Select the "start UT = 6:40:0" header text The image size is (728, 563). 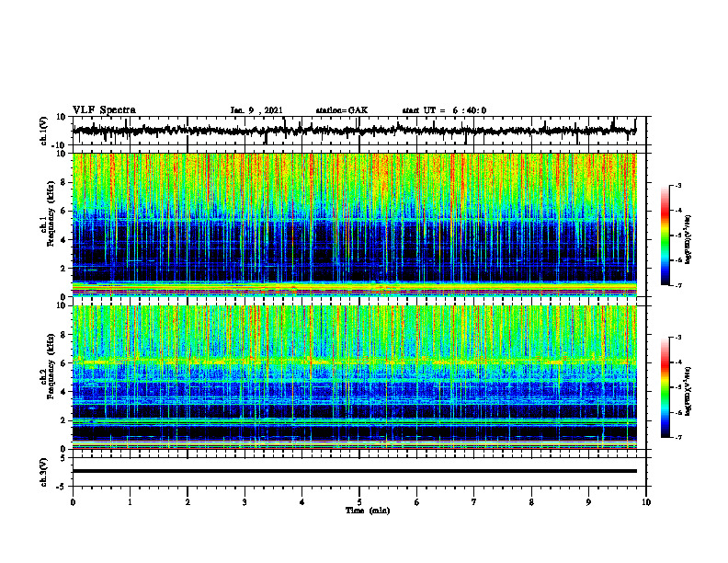pos(444,110)
